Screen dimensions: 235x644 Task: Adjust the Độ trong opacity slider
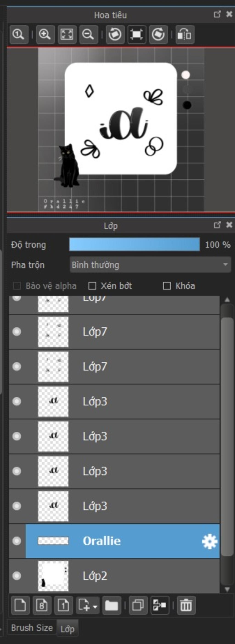134,245
